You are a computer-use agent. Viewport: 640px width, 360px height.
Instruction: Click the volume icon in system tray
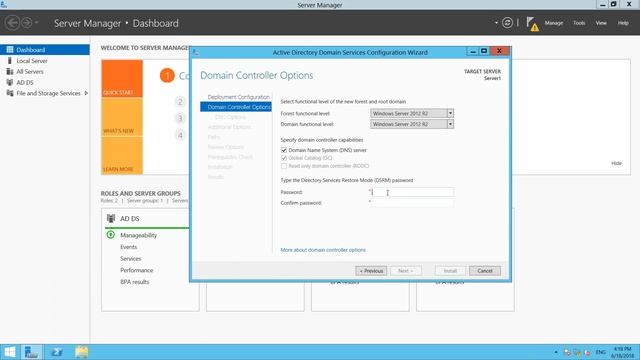587,352
